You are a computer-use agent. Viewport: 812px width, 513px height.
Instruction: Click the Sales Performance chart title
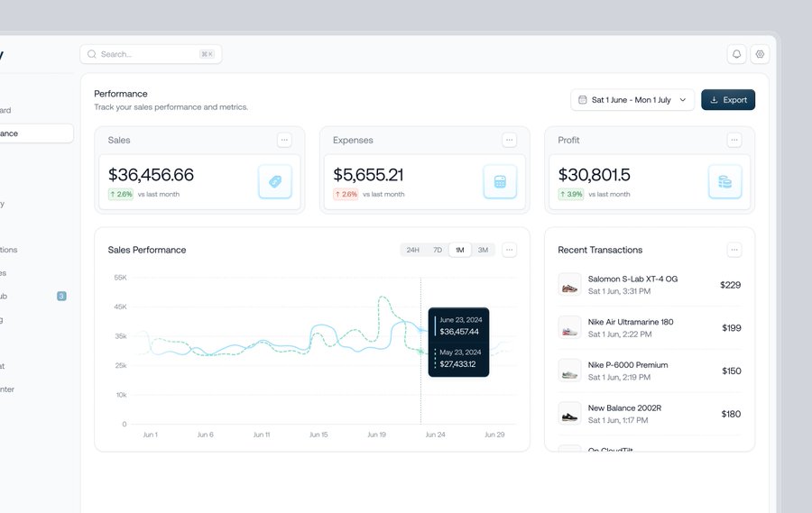146,250
